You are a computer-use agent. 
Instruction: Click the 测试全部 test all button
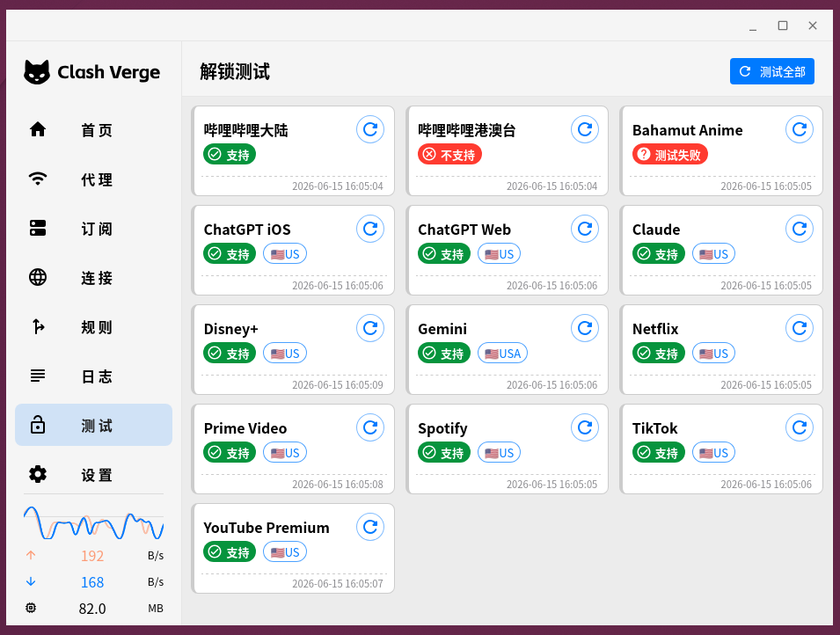(772, 71)
